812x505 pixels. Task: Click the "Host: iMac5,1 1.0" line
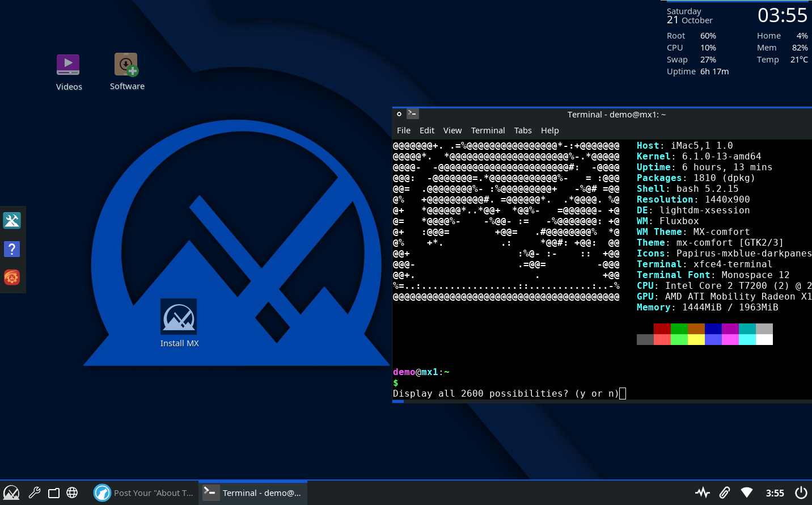click(x=685, y=146)
